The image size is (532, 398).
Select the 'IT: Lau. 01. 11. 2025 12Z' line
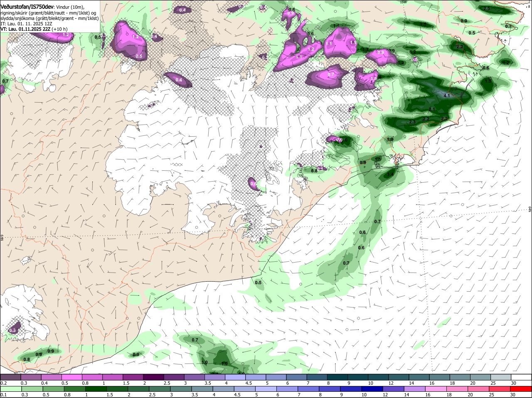point(26,24)
